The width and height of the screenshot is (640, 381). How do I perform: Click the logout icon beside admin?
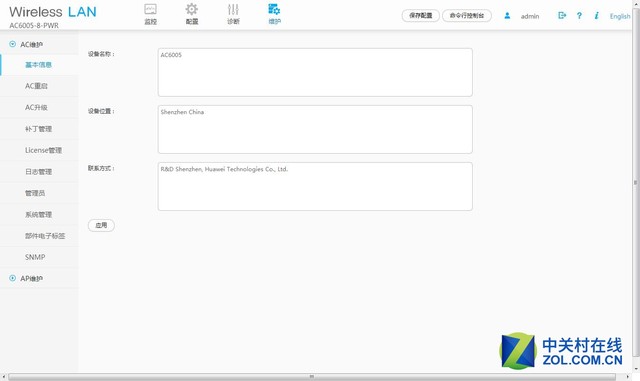click(x=562, y=16)
